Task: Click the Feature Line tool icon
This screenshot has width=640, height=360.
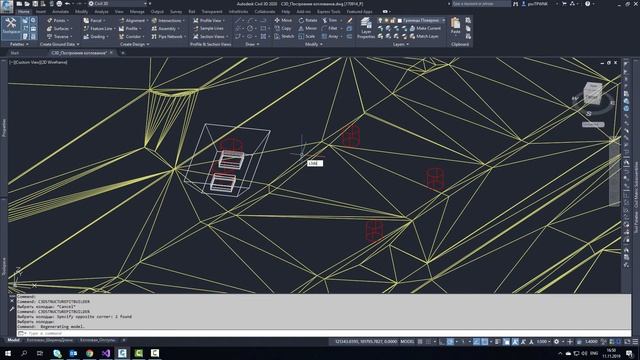Action: coord(86,29)
